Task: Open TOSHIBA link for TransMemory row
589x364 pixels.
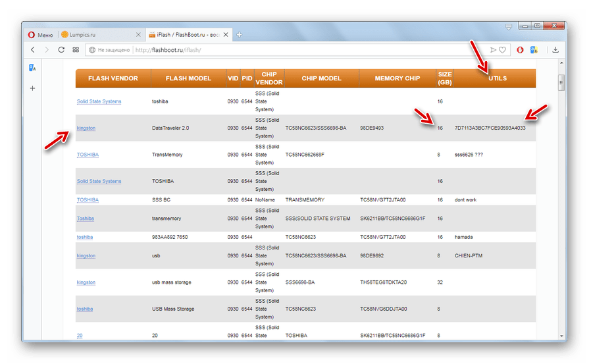Action: [88, 155]
